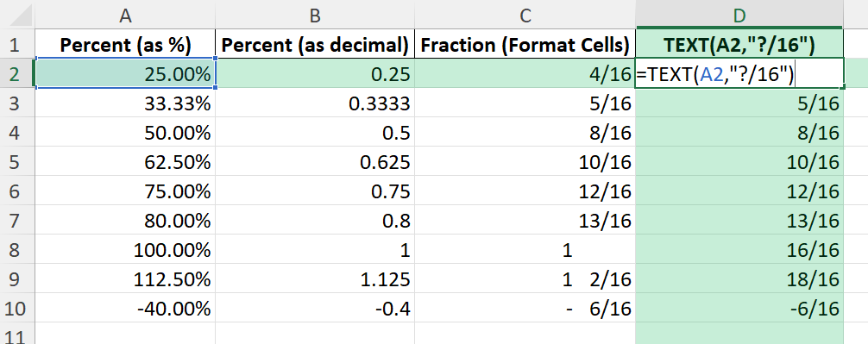Image resolution: width=868 pixels, height=344 pixels.
Task: Click inside the =TEXT(A2,"?/16") formula cell
Action: 739,73
